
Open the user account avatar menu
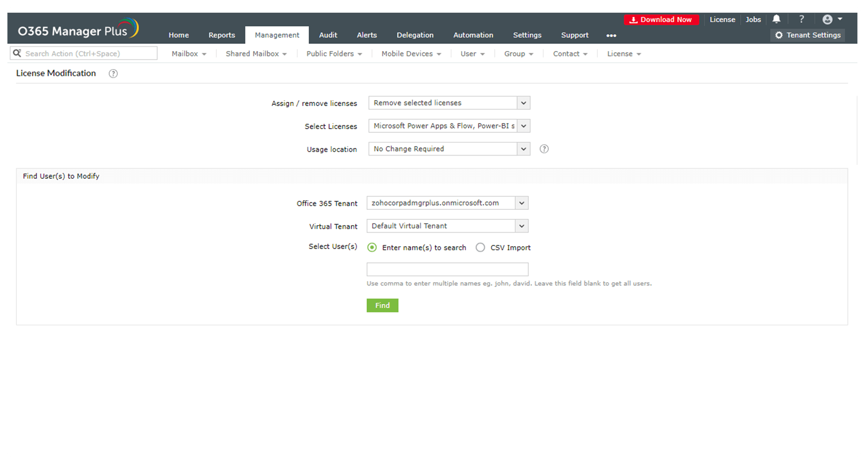832,20
